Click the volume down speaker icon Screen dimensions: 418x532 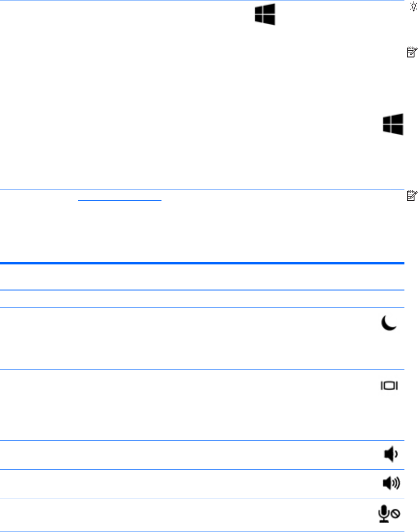pyautogui.click(x=390, y=455)
